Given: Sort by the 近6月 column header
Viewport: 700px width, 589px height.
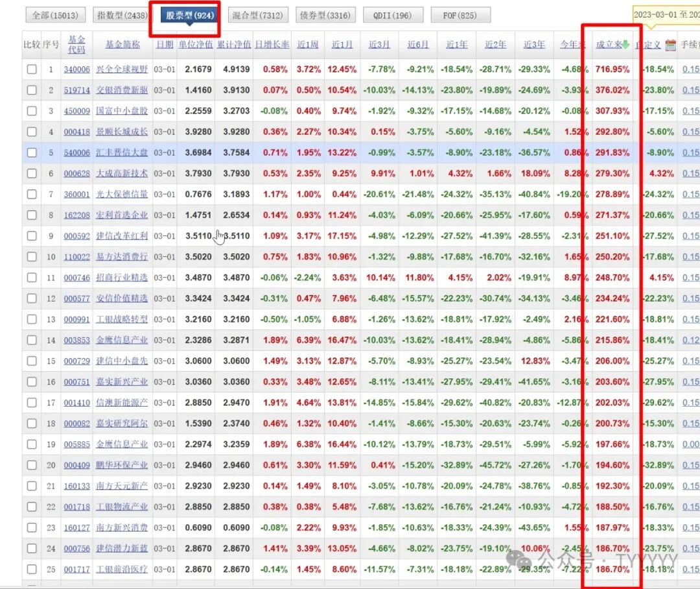Looking at the screenshot, I should tap(418, 45).
